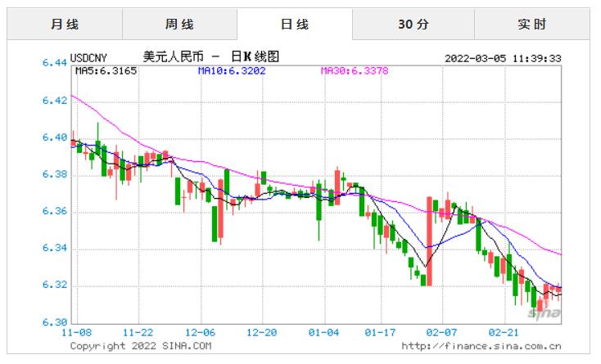Viewport: 601px width, 364px height.
Task: Open the 实时 real-time tab
Action: (x=531, y=25)
